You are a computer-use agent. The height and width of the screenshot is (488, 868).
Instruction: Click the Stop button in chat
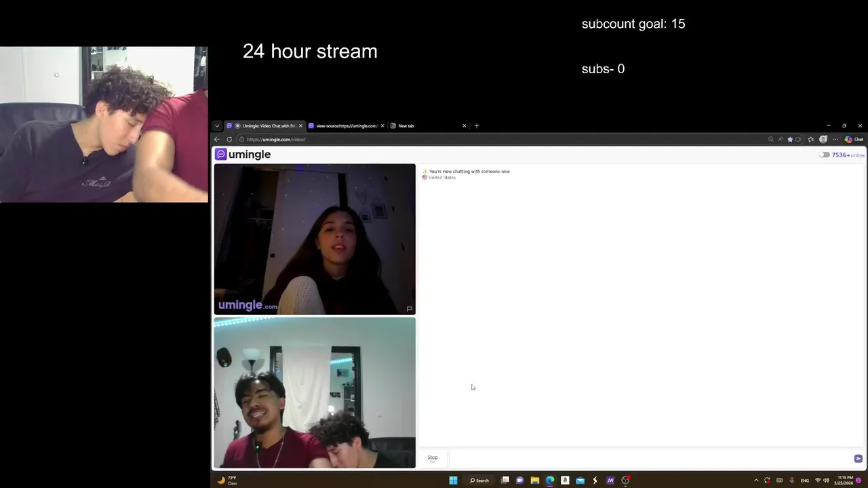pos(433,458)
